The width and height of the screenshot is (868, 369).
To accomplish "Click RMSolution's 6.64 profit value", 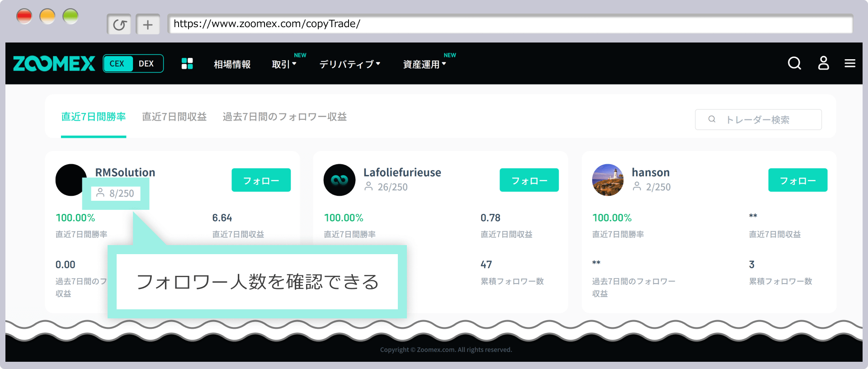I will pyautogui.click(x=222, y=218).
